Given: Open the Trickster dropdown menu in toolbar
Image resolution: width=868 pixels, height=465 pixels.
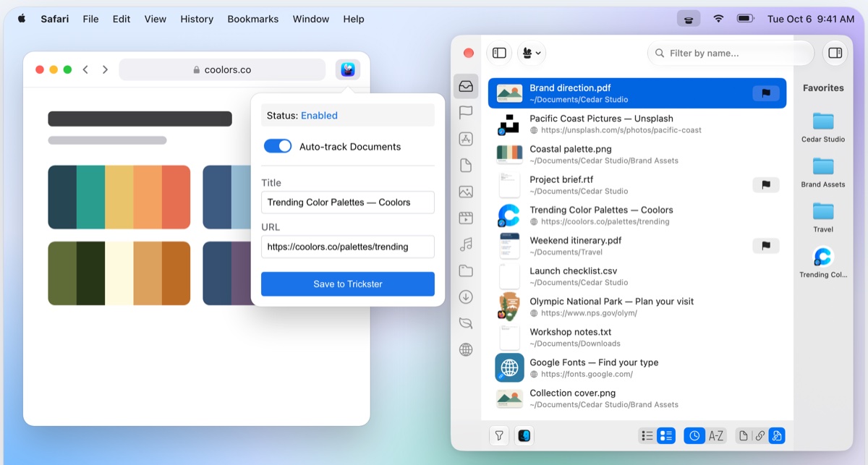Looking at the screenshot, I should click(x=532, y=53).
